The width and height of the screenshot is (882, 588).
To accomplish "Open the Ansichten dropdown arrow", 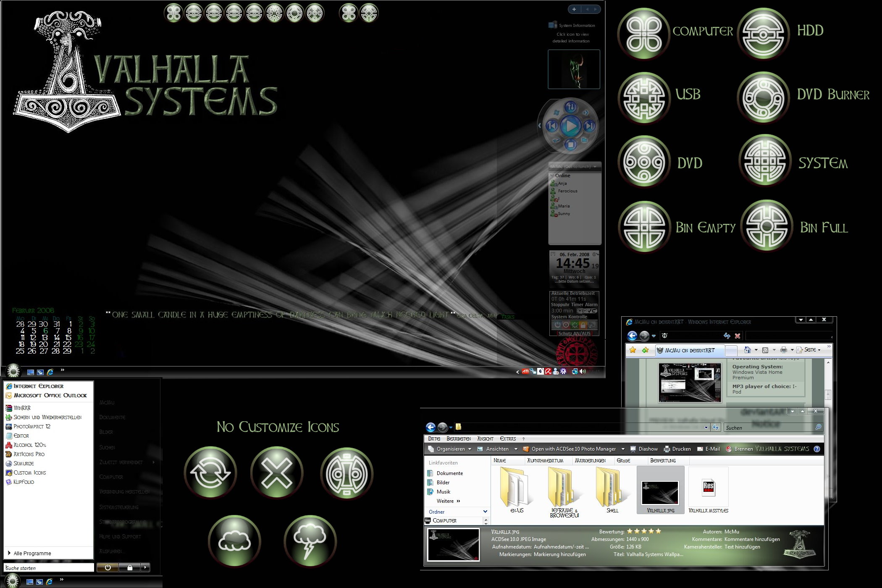I will pyautogui.click(x=516, y=449).
